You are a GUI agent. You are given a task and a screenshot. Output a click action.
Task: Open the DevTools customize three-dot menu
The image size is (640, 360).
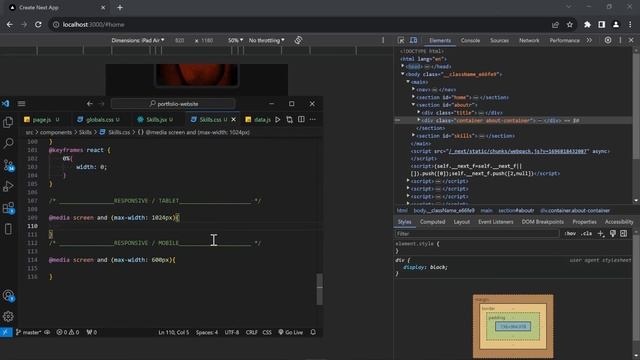[620, 40]
